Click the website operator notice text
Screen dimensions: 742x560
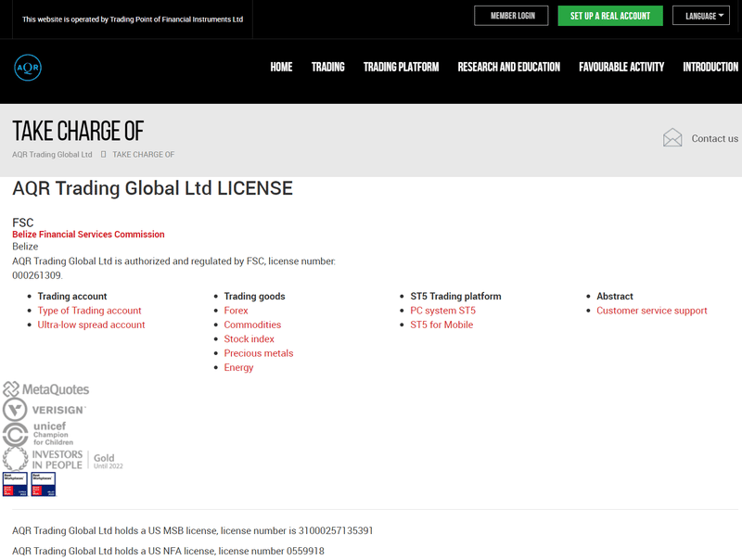133,19
